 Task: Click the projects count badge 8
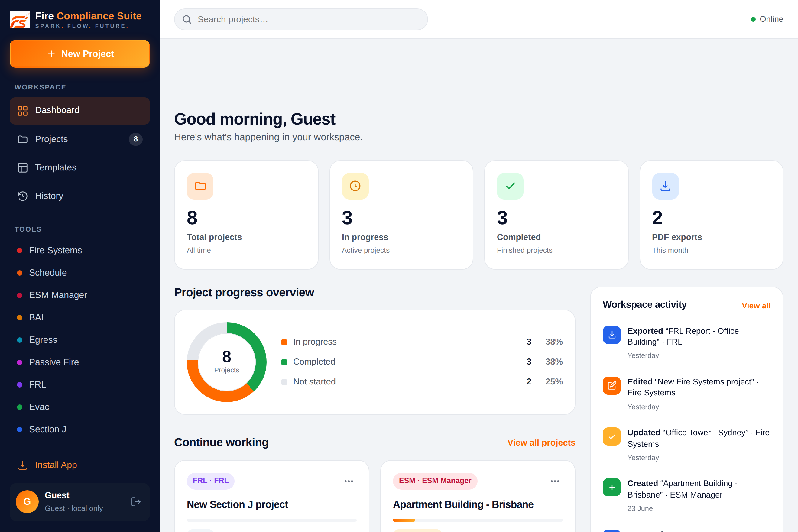[x=136, y=139]
